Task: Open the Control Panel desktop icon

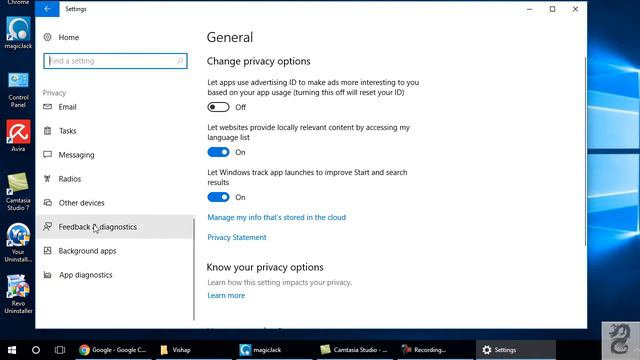Action: [18, 90]
